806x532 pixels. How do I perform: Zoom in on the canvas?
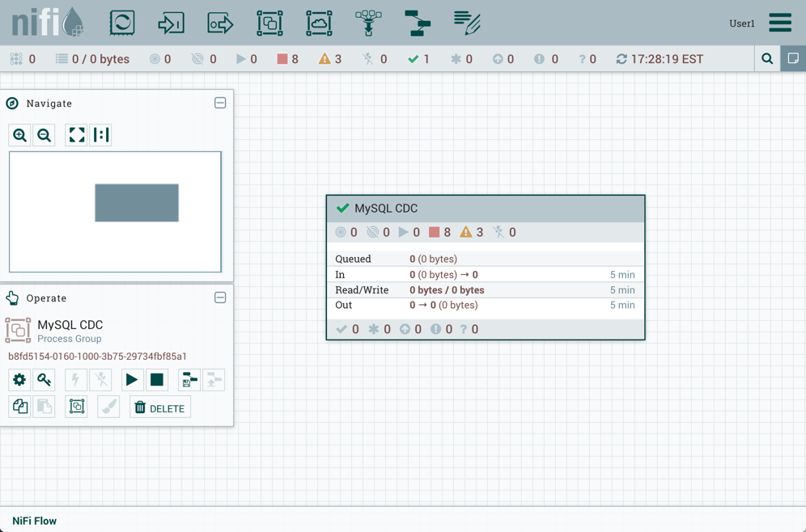click(20, 135)
